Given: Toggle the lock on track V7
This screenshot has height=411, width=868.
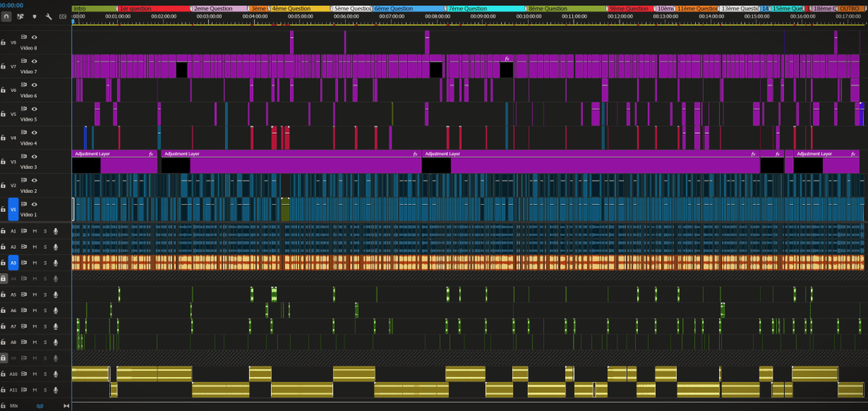Looking at the screenshot, I should [x=4, y=67].
